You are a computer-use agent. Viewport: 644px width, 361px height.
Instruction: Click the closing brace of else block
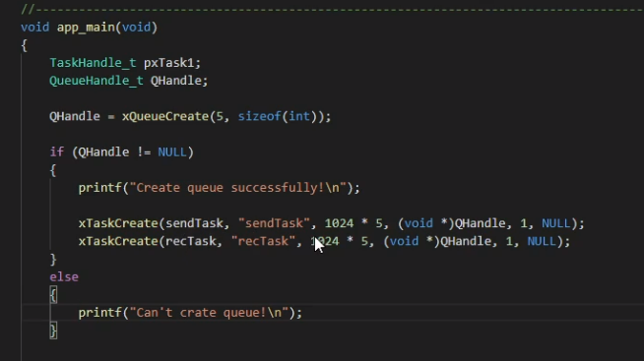point(53,331)
